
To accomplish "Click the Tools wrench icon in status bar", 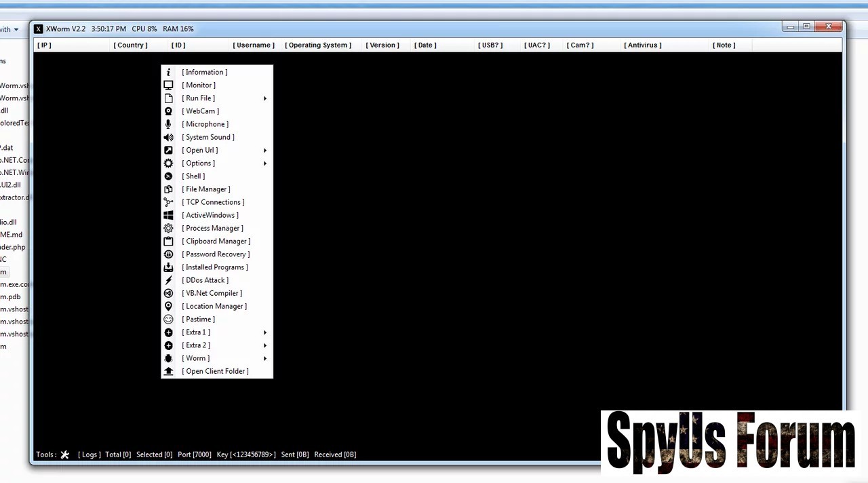I will point(65,455).
